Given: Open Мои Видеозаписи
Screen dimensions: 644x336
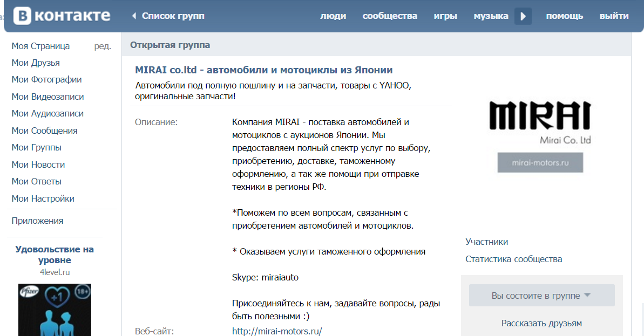Looking at the screenshot, I should [x=48, y=97].
